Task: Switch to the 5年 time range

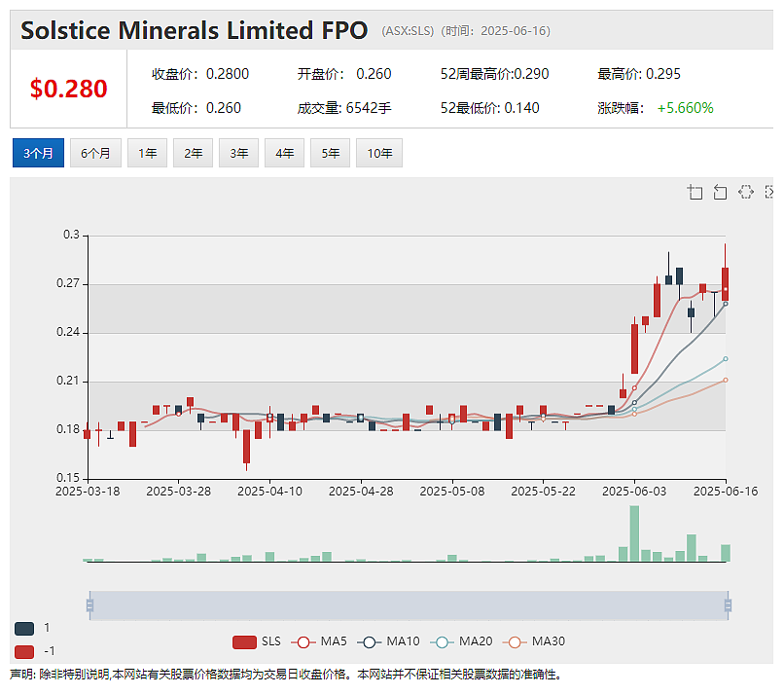Action: [x=330, y=153]
